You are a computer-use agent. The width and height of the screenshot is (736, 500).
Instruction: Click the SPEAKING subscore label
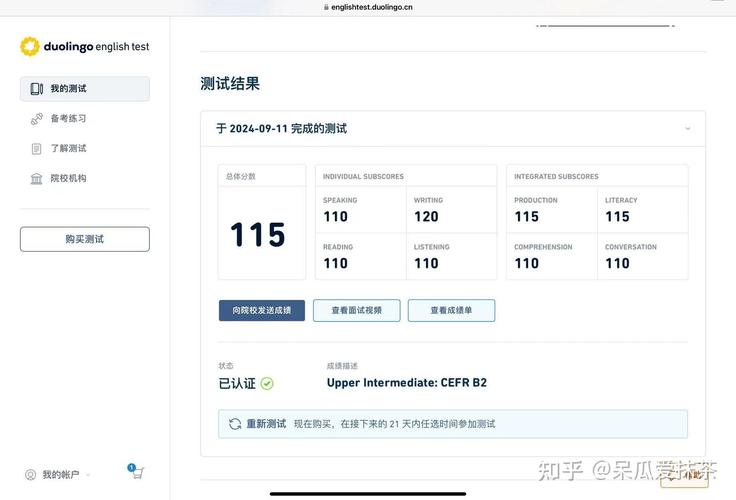340,200
